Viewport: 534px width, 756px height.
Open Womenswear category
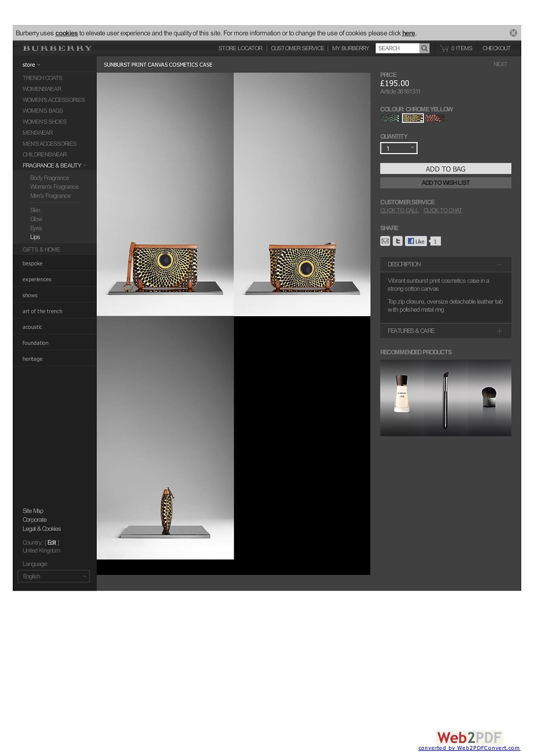pyautogui.click(x=42, y=89)
